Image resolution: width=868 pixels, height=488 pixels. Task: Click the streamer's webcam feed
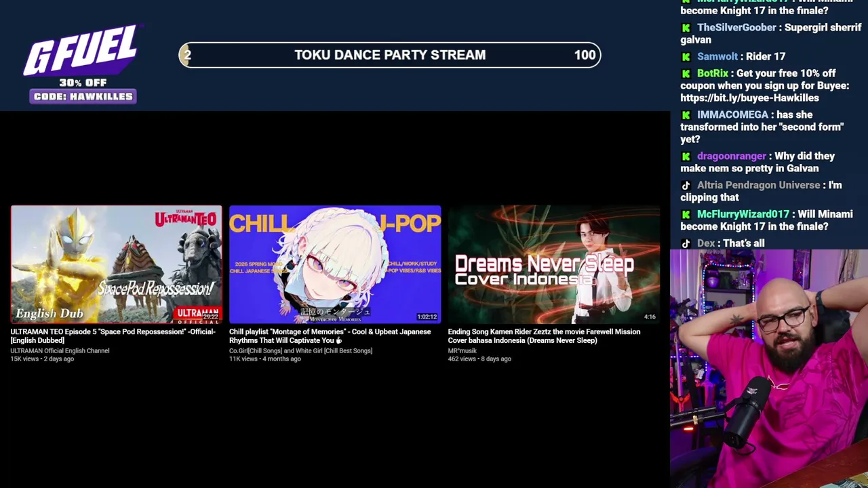[769, 369]
